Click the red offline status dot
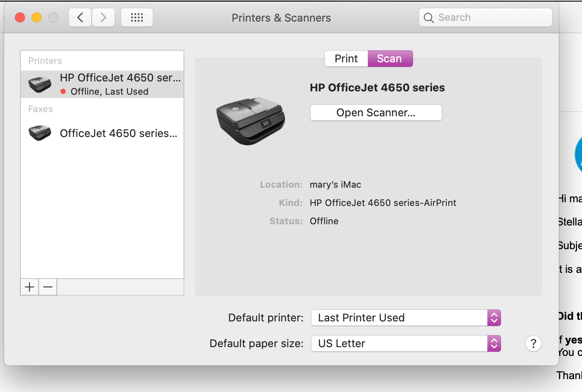582x392 pixels. click(x=63, y=91)
